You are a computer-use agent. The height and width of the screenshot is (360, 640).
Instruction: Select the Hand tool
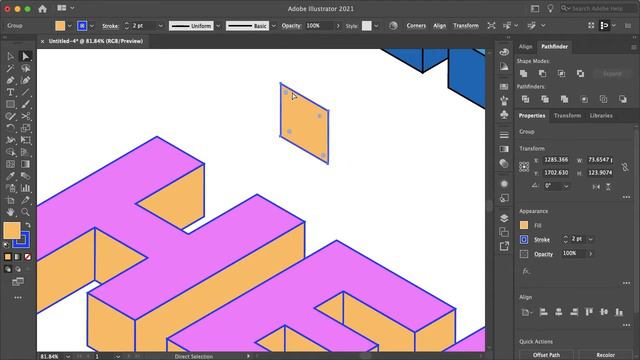[x=11, y=212]
